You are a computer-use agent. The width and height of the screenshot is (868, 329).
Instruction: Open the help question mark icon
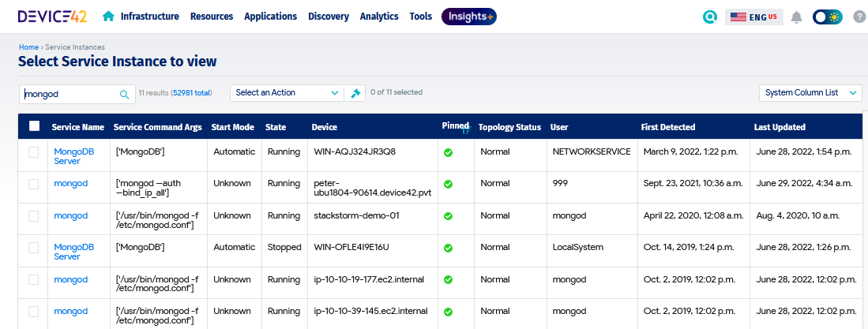859,17
